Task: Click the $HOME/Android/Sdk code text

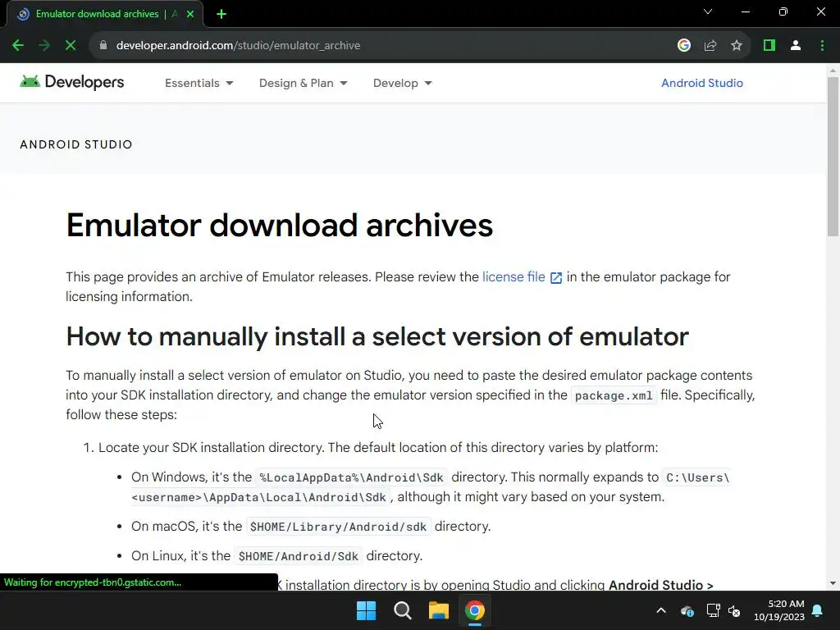Action: coord(299,556)
